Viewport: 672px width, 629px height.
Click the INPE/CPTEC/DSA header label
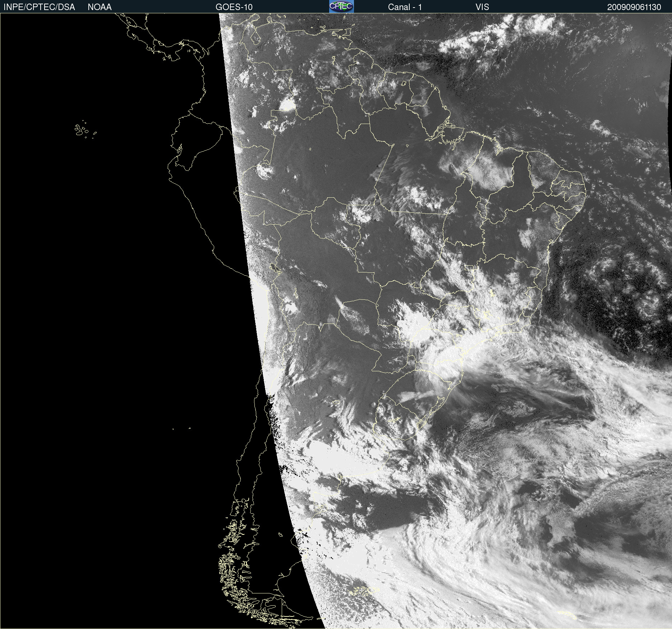coord(39,7)
